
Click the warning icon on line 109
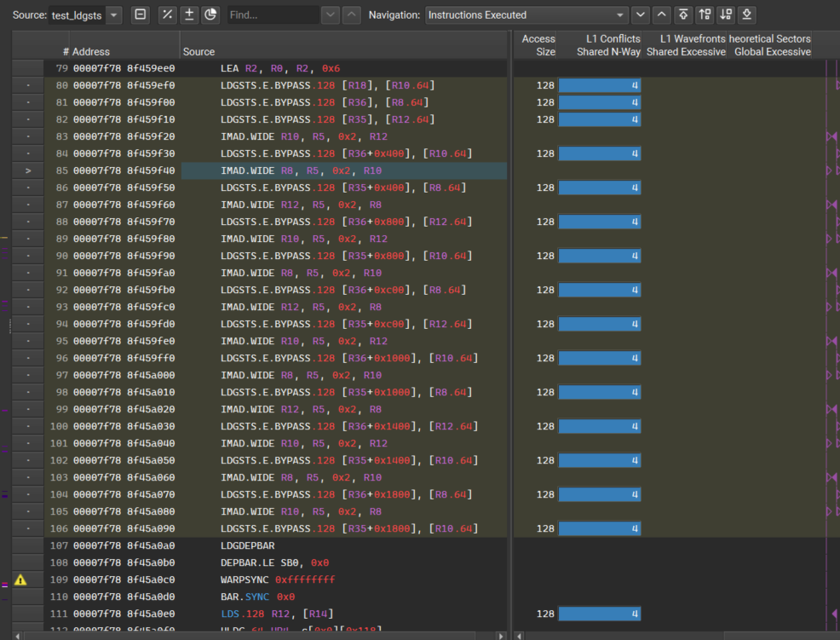(x=20, y=579)
